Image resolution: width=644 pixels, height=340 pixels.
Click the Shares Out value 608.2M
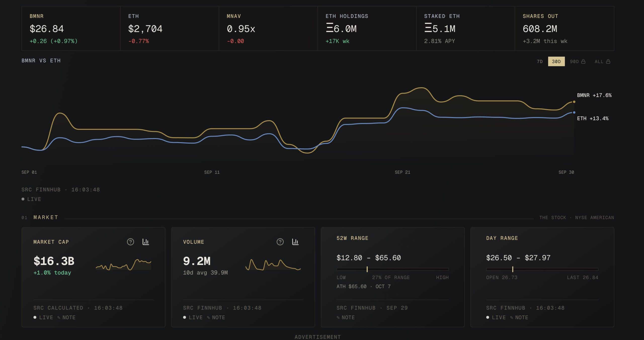540,29
